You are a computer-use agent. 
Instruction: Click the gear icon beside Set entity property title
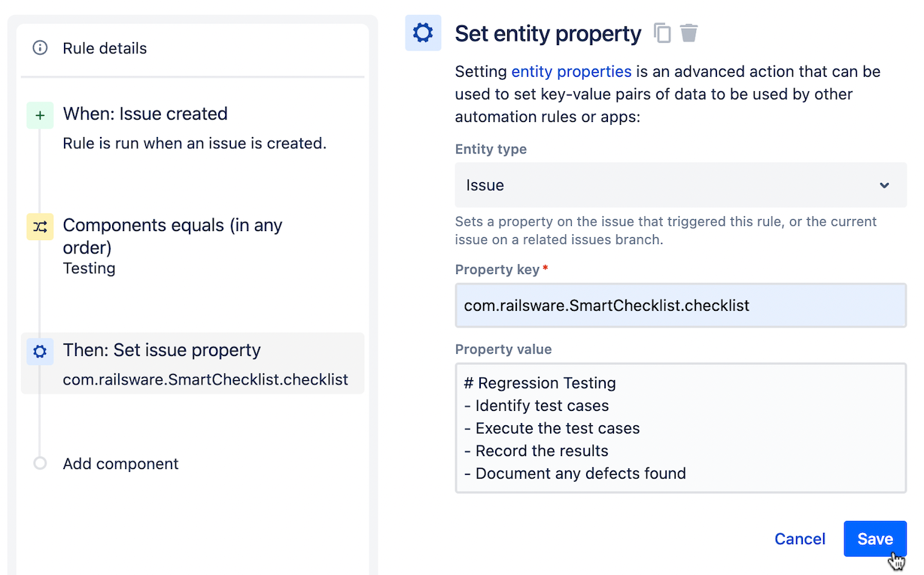[x=423, y=33]
